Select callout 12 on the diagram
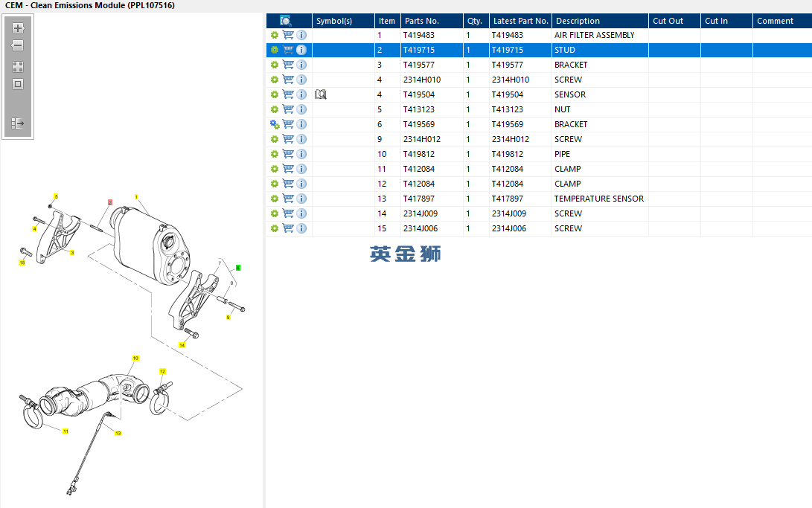The height and width of the screenshot is (508, 812). [162, 371]
